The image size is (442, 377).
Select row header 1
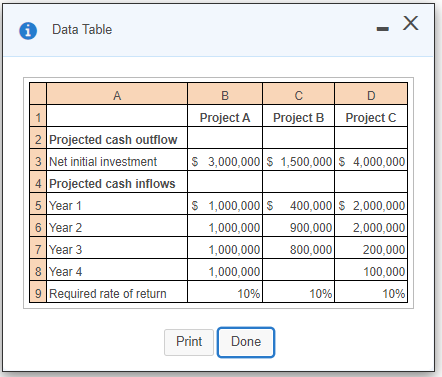pos(38,116)
